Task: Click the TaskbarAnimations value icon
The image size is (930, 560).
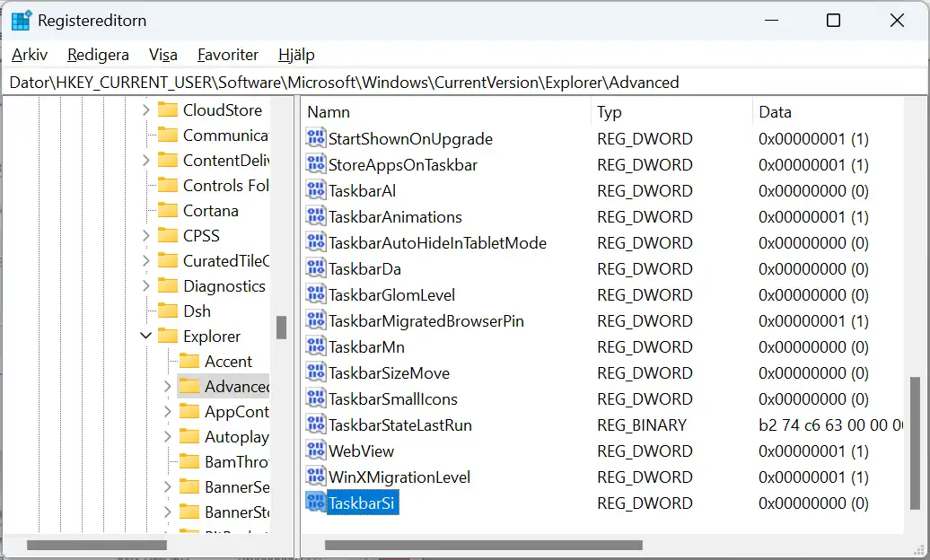Action: (x=316, y=216)
